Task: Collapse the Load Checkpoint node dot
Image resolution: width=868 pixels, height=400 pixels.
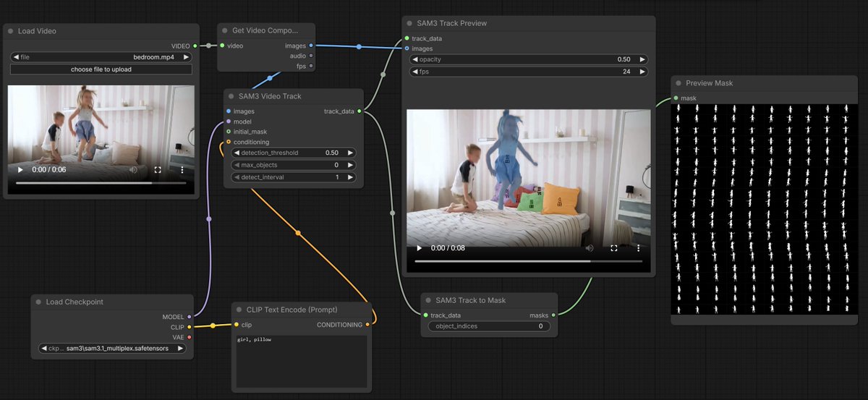Action: (x=38, y=302)
